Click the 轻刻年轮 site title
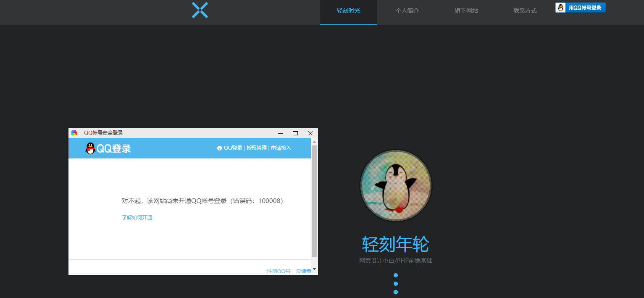The image size is (644, 298). pyautogui.click(x=395, y=244)
